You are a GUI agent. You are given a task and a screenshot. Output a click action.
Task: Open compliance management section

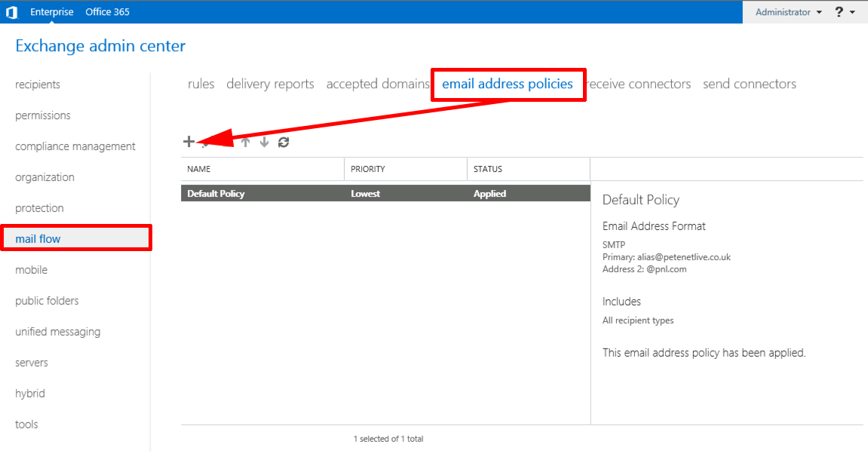[x=75, y=146]
